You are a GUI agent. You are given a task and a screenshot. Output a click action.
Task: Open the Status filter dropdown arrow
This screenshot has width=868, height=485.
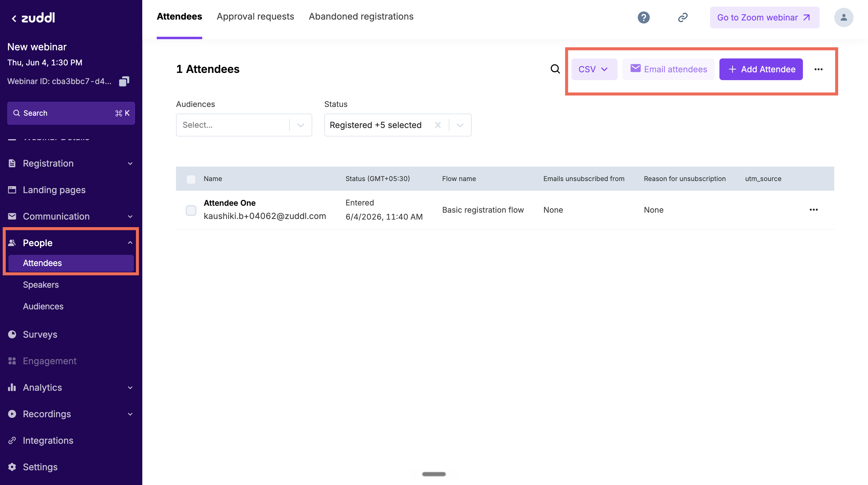point(460,125)
